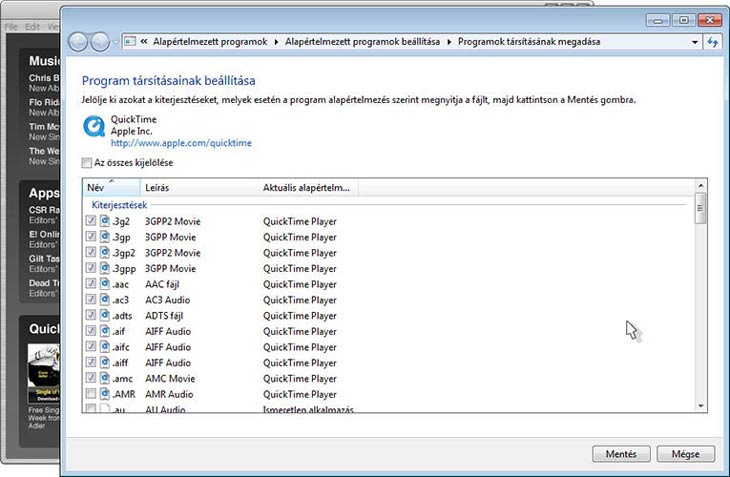Click the control panel icon in address bar

click(x=129, y=42)
